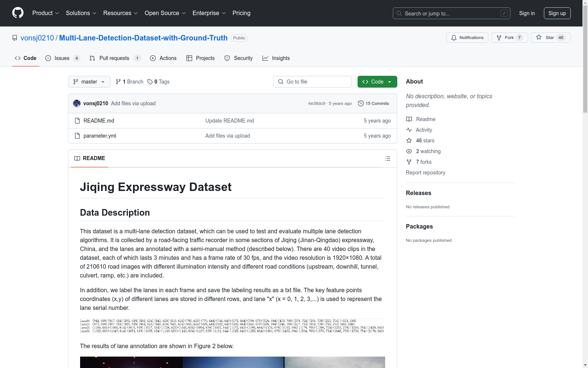View the 15 Commits history

373,103
